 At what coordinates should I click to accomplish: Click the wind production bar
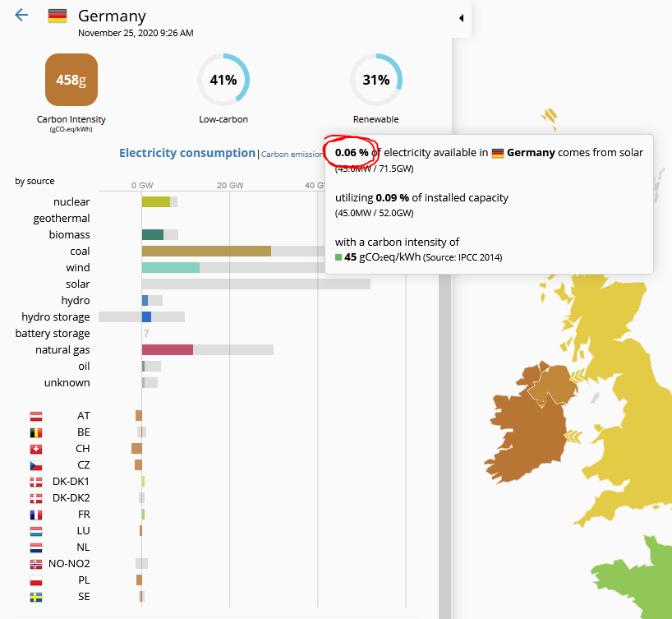click(x=170, y=267)
